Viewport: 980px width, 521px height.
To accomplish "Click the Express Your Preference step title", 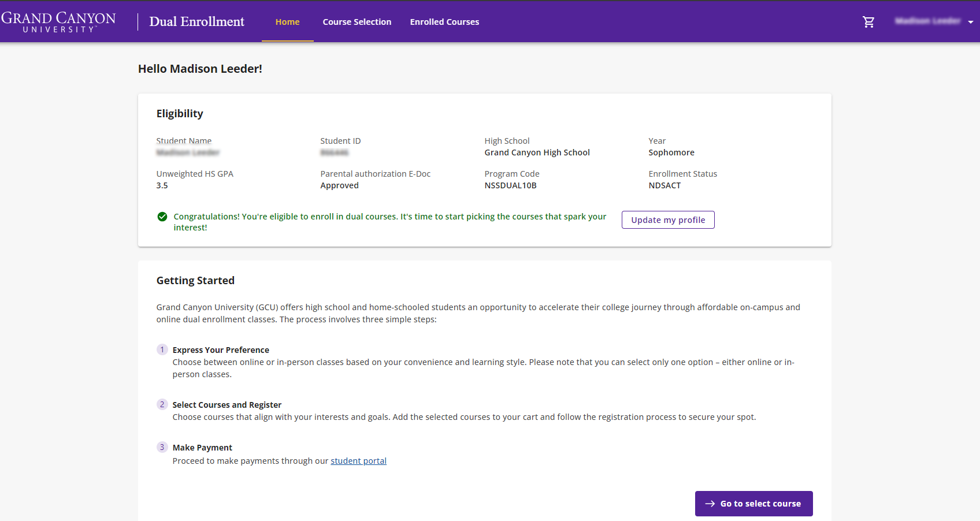I will [221, 350].
